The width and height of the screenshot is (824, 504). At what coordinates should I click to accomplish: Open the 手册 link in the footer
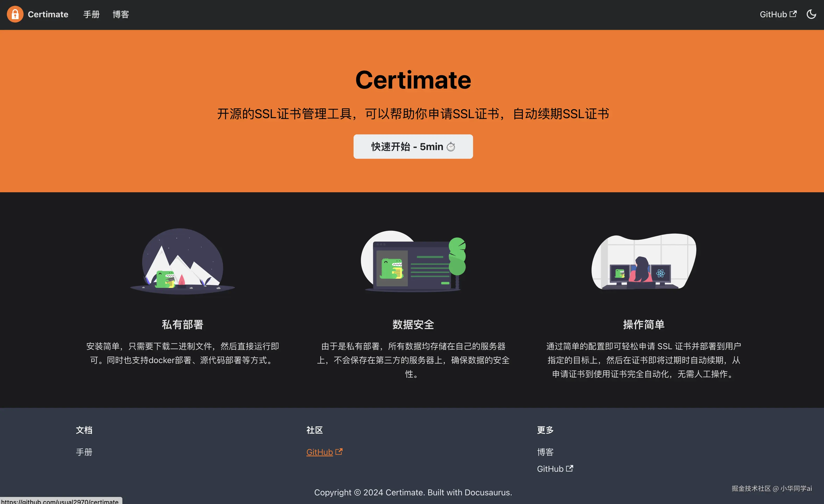pos(84,452)
